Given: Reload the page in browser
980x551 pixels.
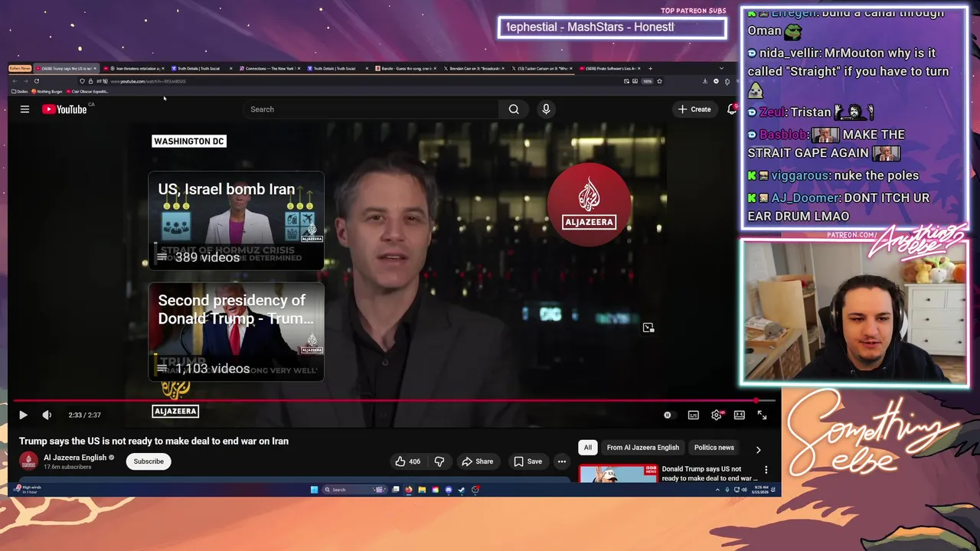Looking at the screenshot, I should (x=36, y=81).
